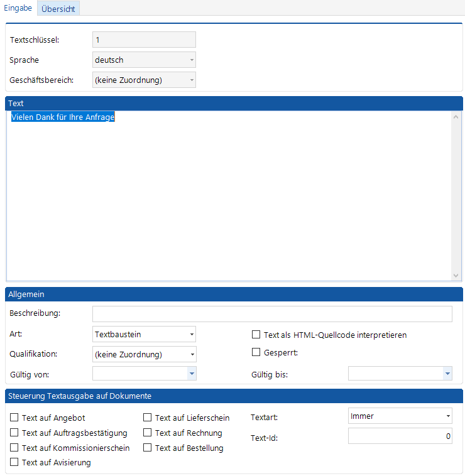Click the Text section header
The width and height of the screenshot is (465, 476).
(234, 104)
